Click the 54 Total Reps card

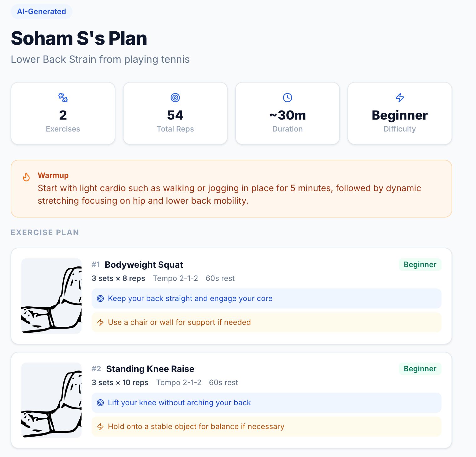point(175,113)
